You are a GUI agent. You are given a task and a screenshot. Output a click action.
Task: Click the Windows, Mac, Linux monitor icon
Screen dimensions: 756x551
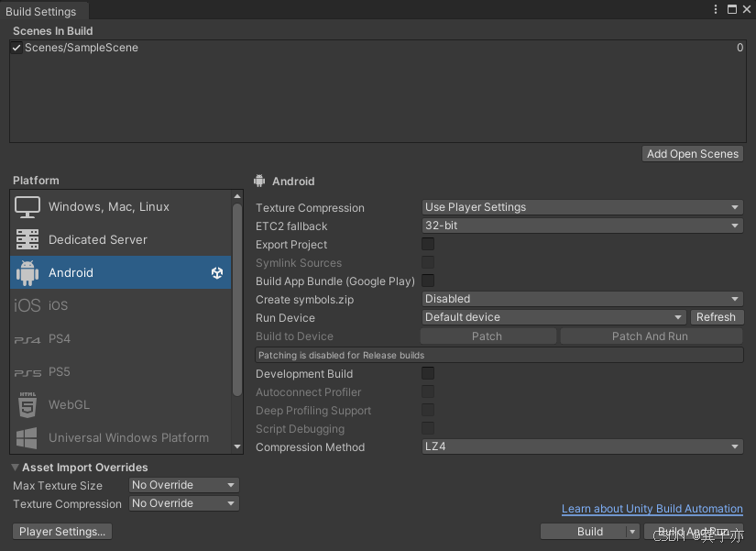pos(27,207)
